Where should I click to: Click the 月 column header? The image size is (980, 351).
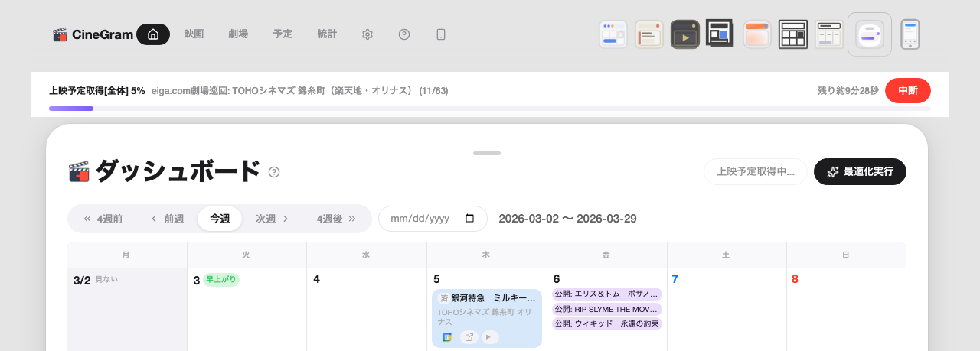pyautogui.click(x=126, y=255)
